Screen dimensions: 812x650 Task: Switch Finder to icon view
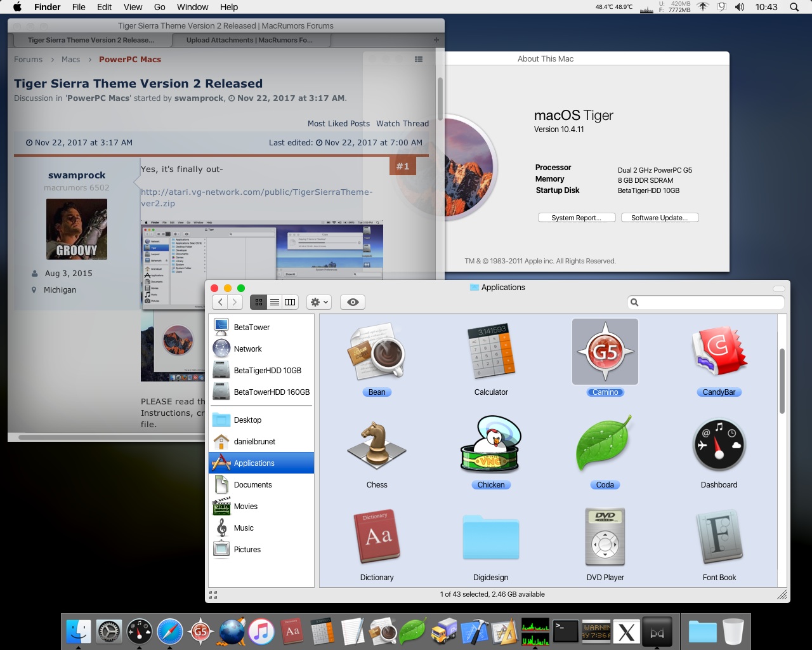point(259,302)
